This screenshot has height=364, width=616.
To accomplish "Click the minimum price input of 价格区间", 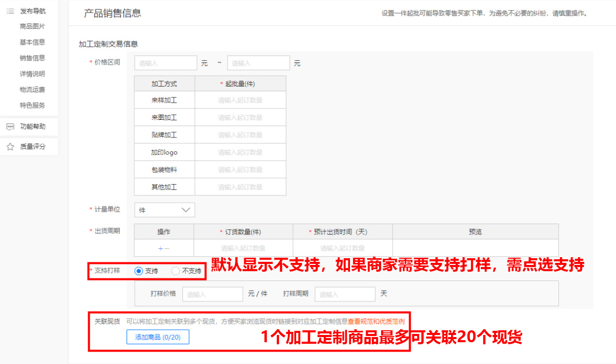I will [165, 62].
